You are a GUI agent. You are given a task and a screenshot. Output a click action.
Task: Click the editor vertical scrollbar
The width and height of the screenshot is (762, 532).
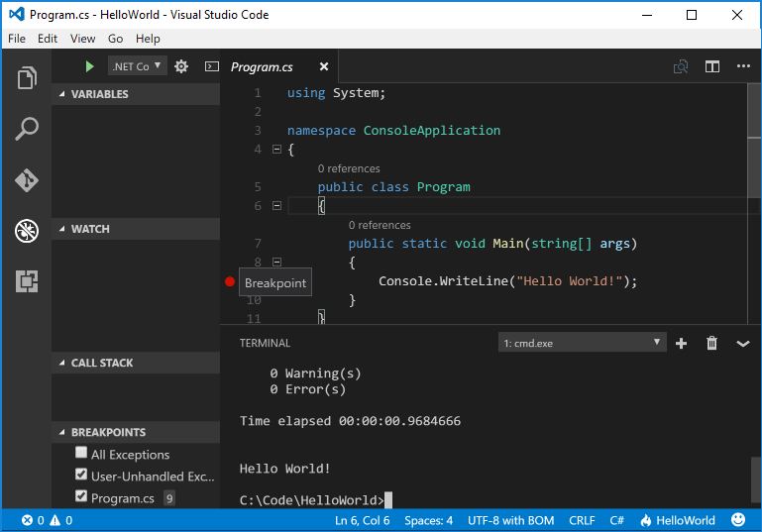tap(754, 141)
